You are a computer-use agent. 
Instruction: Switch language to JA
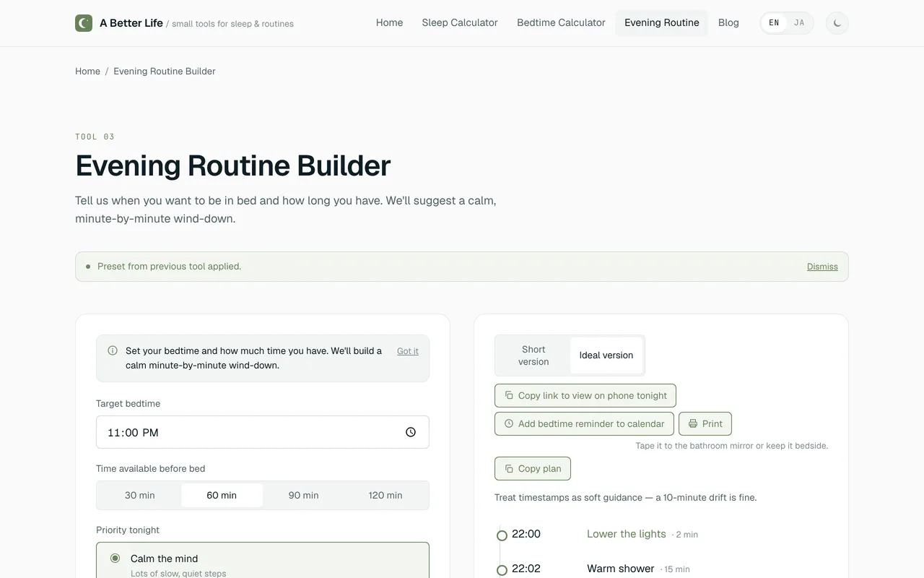799,23
